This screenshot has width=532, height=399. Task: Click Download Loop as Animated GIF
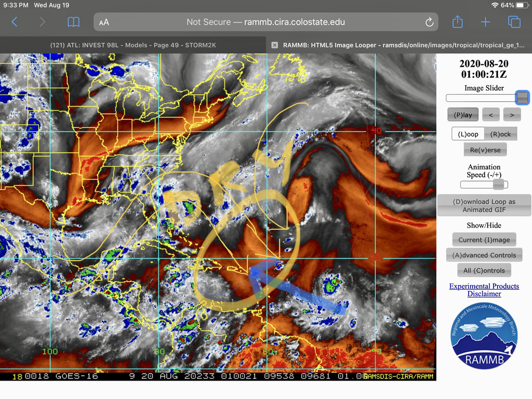484,205
